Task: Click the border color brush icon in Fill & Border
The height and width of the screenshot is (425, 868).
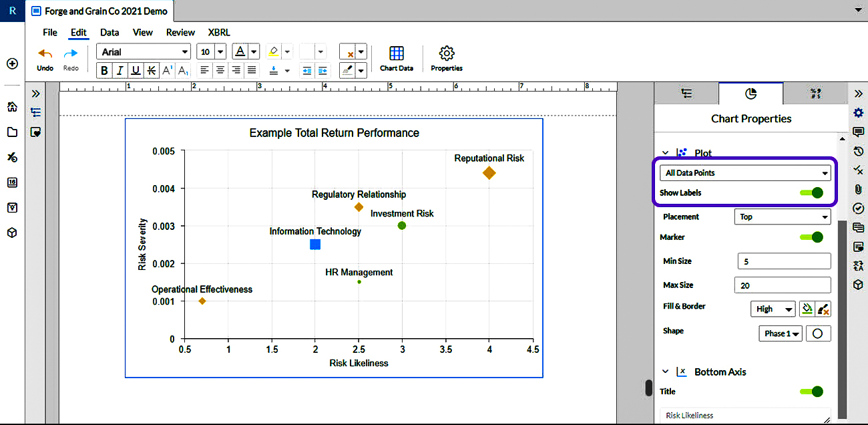Action: coord(823,309)
